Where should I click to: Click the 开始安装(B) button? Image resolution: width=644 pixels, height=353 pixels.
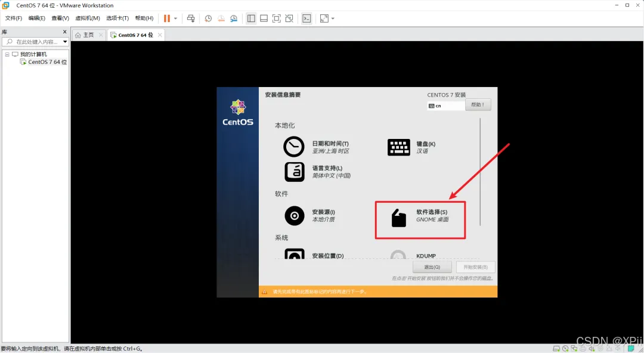[476, 267]
